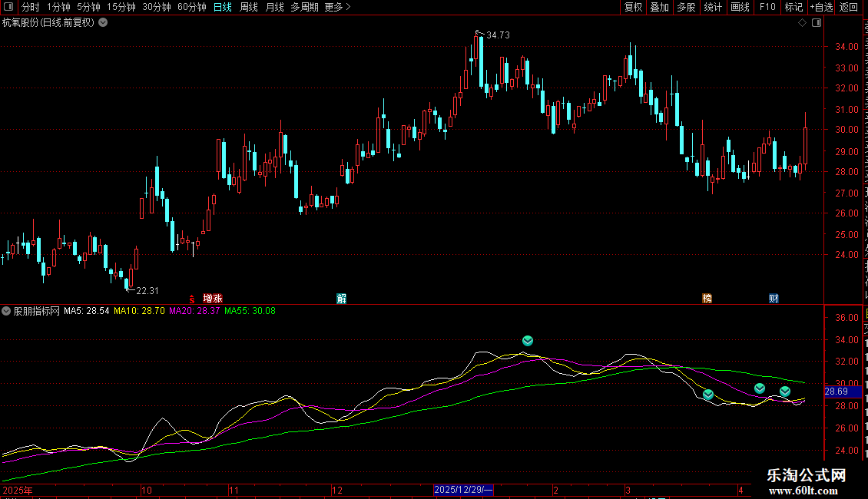Click the top green signal marker near 34.00

pos(528,341)
